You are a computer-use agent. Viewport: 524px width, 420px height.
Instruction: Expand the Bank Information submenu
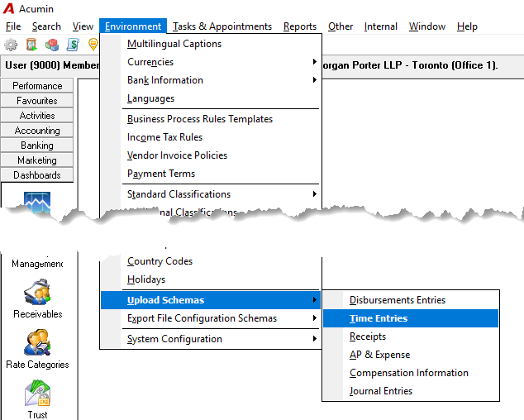tap(211, 80)
